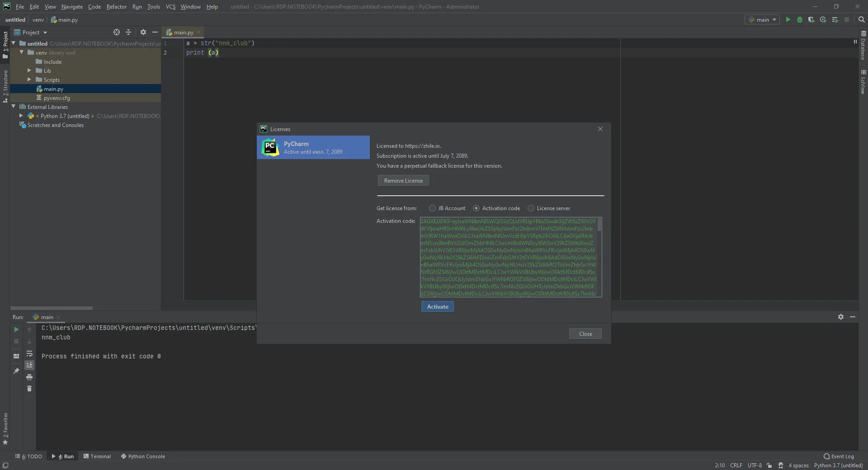Switch to main.py editor tab
Screen dimensions: 868x470
click(x=183, y=32)
